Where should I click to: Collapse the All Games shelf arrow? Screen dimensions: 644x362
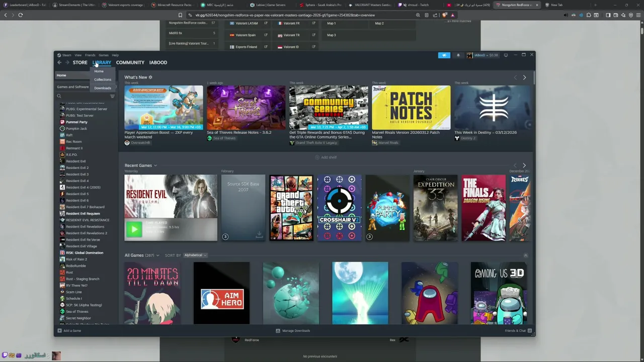point(525,255)
